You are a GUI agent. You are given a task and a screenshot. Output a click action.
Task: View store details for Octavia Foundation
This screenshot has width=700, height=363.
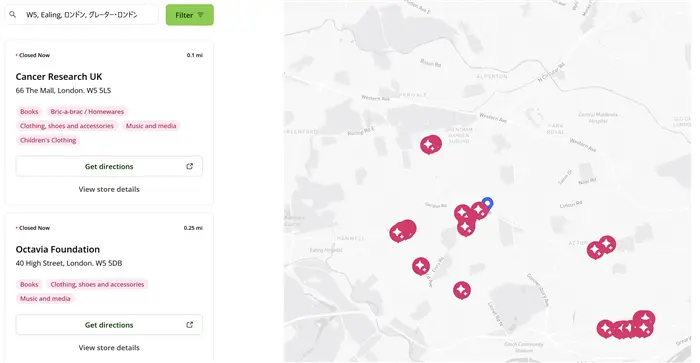tap(109, 347)
